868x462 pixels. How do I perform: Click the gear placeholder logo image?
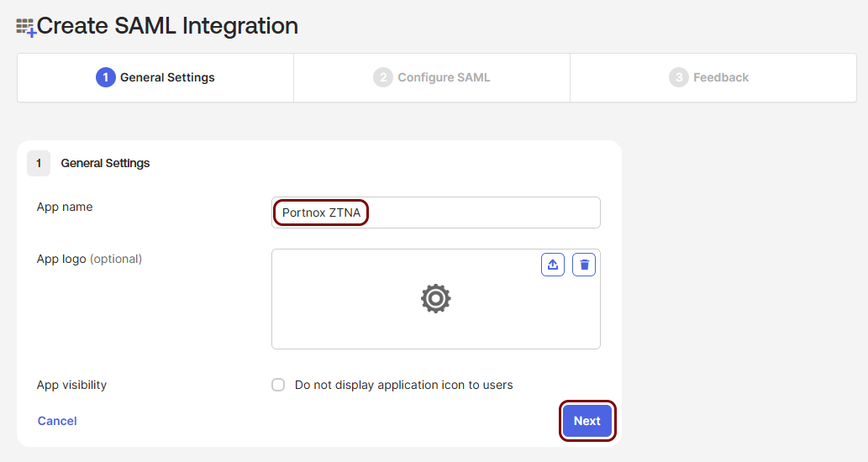[x=435, y=299]
